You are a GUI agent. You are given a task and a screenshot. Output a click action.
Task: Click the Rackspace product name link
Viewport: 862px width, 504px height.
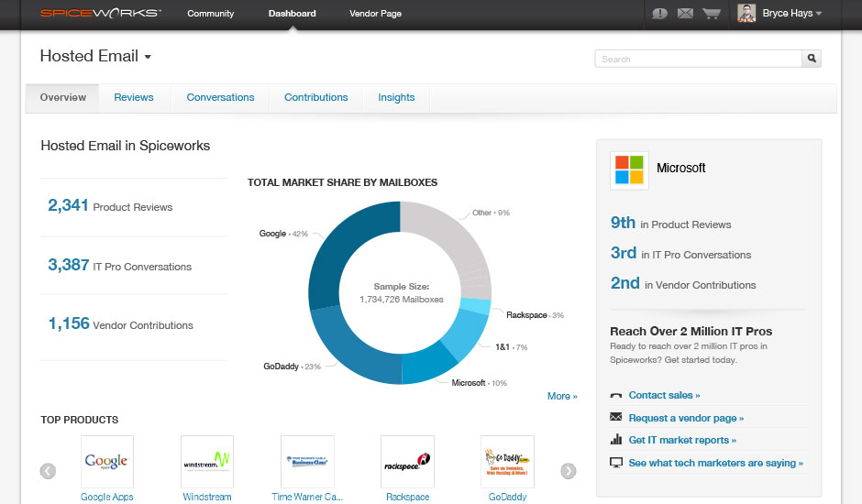click(x=407, y=497)
